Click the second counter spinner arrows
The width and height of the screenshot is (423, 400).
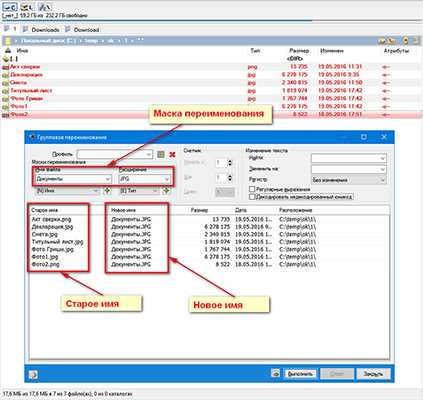(230, 178)
